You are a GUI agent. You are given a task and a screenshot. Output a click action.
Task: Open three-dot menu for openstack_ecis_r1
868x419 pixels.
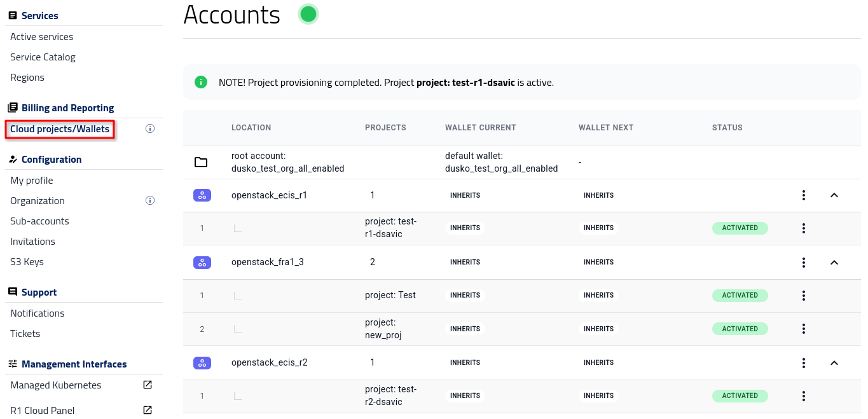pos(804,195)
